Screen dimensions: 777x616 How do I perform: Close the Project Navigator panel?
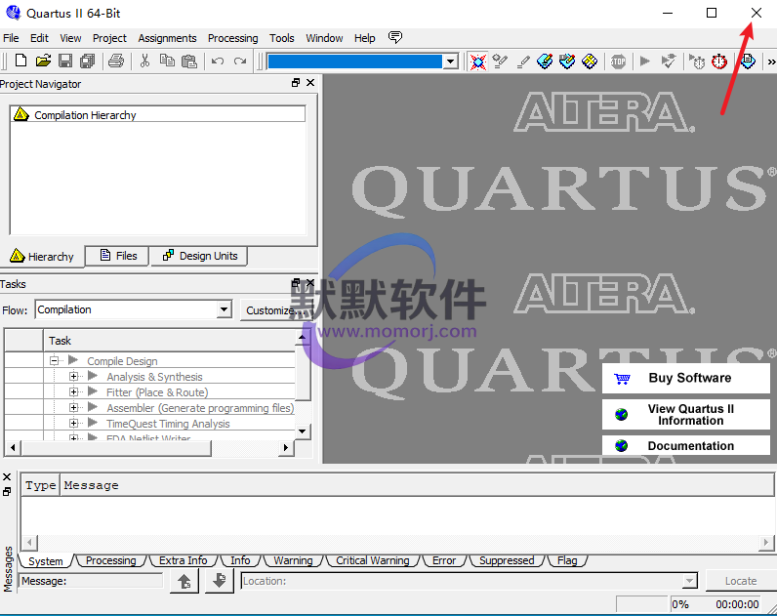coord(311,83)
